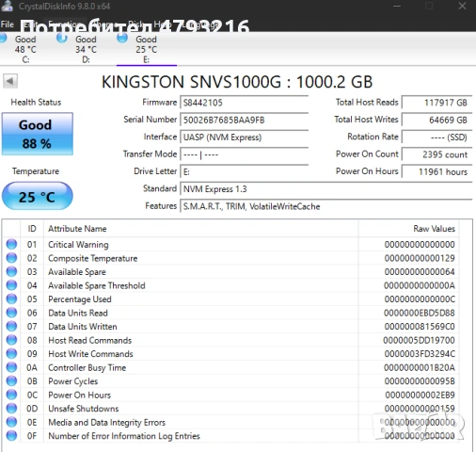This screenshot has height=452, width=476.
Task: Click the status circle of Host Write Commands row
Action: point(11,354)
